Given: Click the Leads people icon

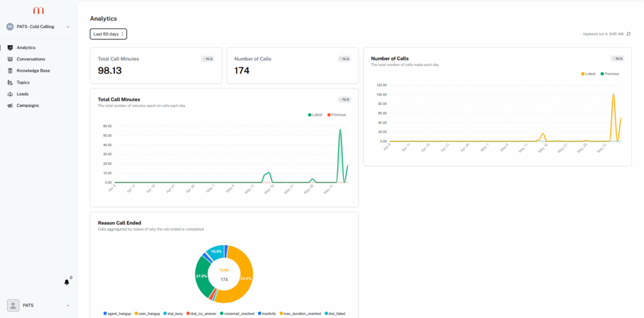Looking at the screenshot, I should [x=9, y=94].
